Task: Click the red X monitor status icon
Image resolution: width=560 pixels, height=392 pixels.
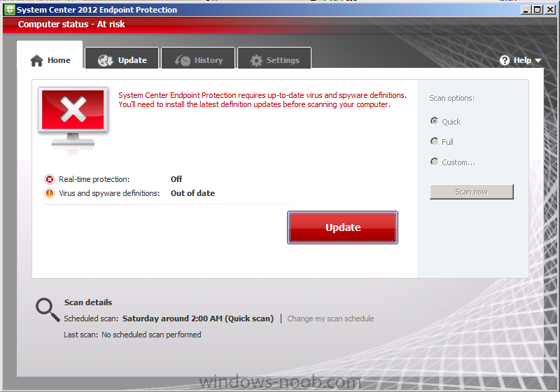Action: coord(73,118)
